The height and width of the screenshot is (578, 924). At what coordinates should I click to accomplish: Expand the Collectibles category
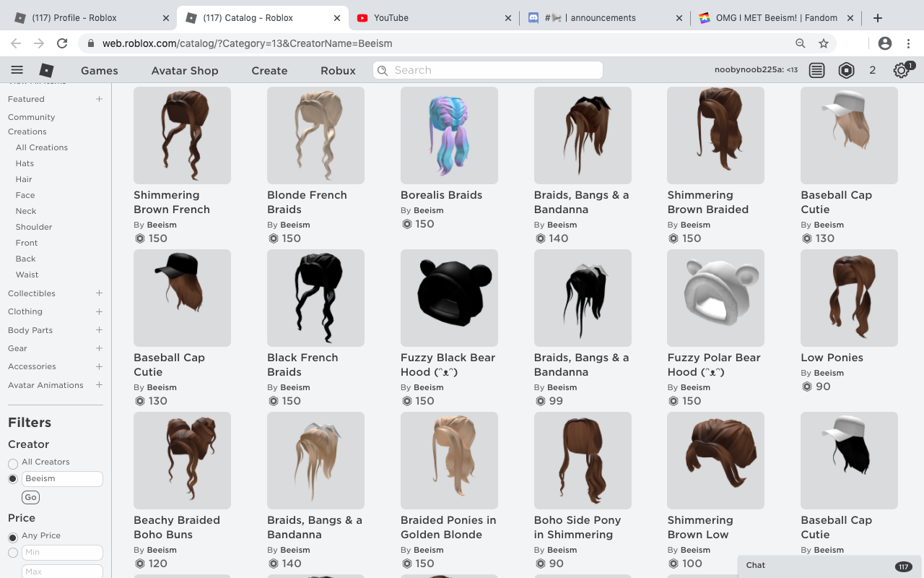pos(99,293)
